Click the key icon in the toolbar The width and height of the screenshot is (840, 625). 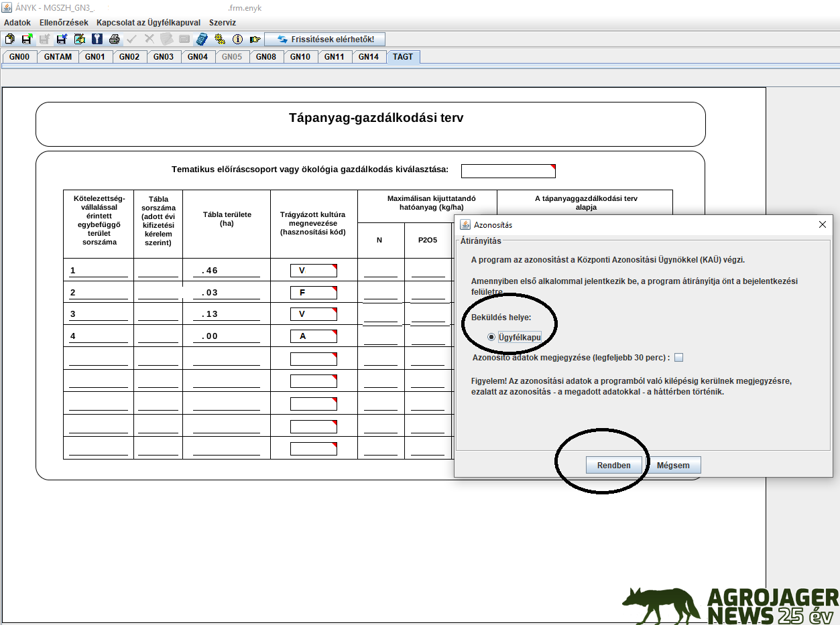97,40
